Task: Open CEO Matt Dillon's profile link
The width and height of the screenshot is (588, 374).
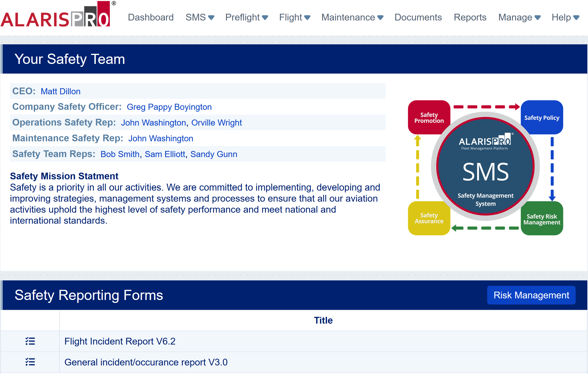Action: [x=61, y=91]
